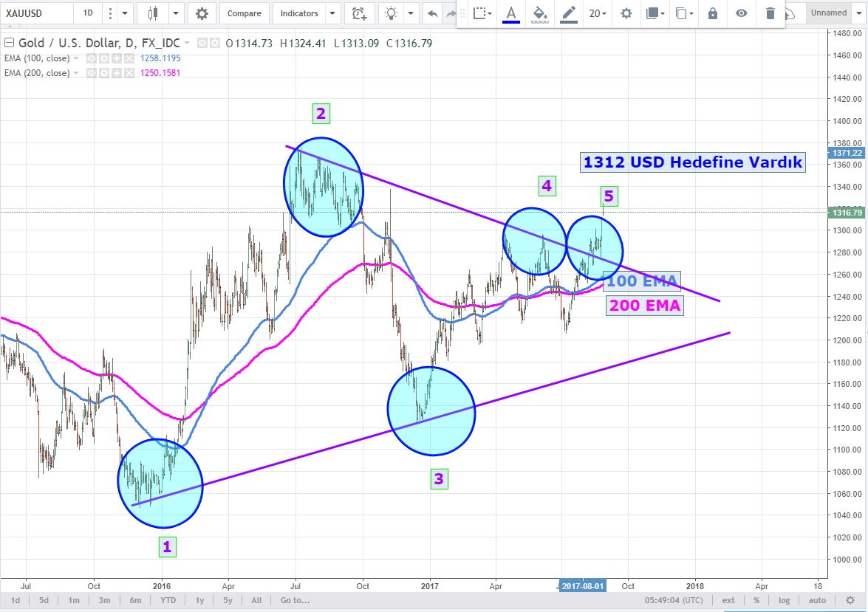This screenshot has height=612, width=868.
Task: Expand the font size 20 dropdown
Action: pos(598,13)
